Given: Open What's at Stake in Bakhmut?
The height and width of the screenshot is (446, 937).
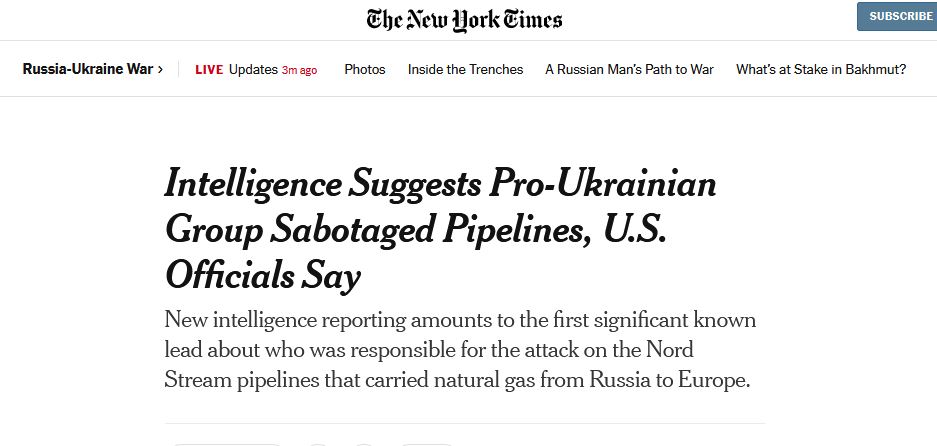Looking at the screenshot, I should (x=821, y=69).
